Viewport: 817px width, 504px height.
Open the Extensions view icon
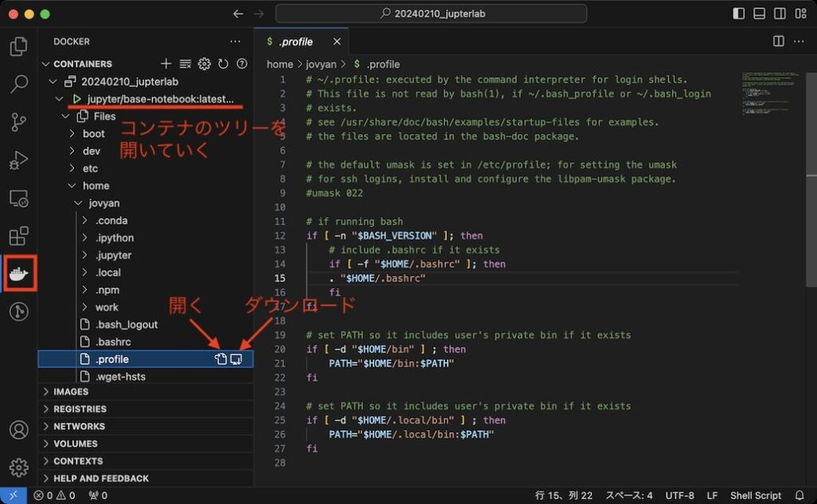coord(18,236)
